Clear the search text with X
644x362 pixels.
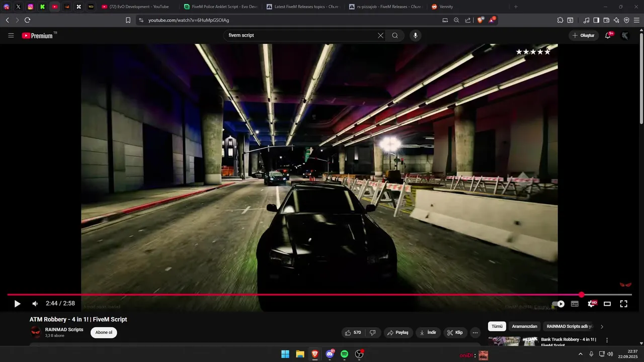click(x=380, y=35)
